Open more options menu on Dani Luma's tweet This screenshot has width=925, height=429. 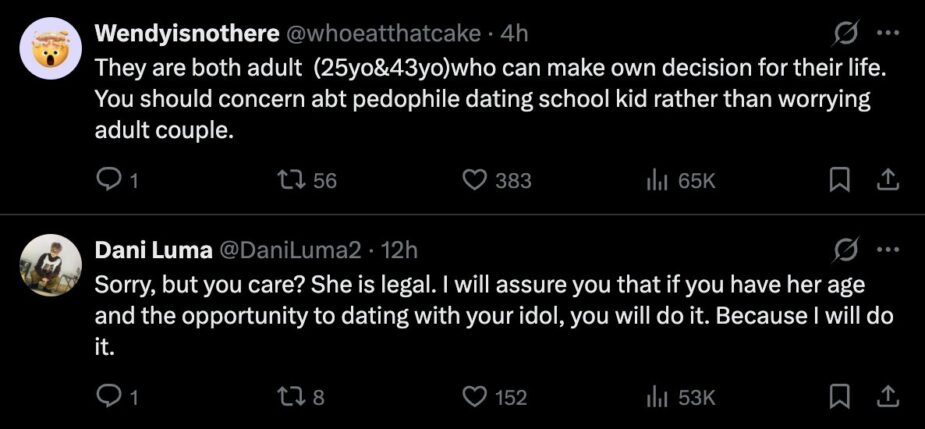click(888, 251)
